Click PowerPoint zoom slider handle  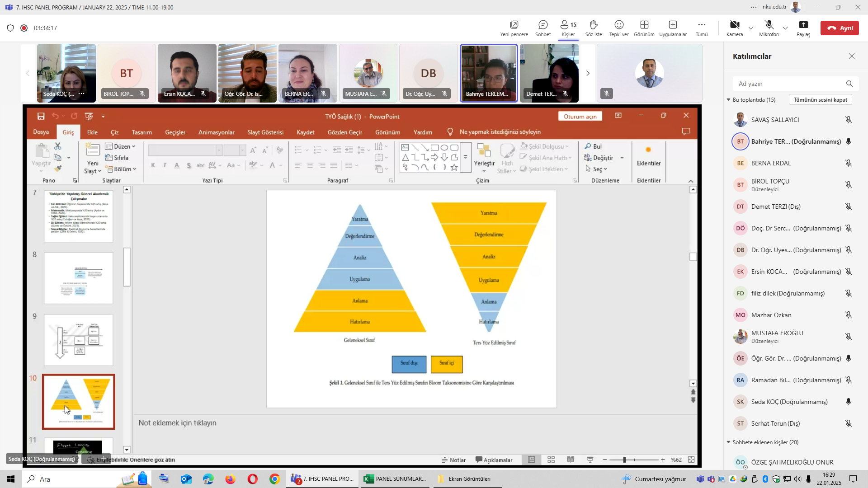coord(624,460)
